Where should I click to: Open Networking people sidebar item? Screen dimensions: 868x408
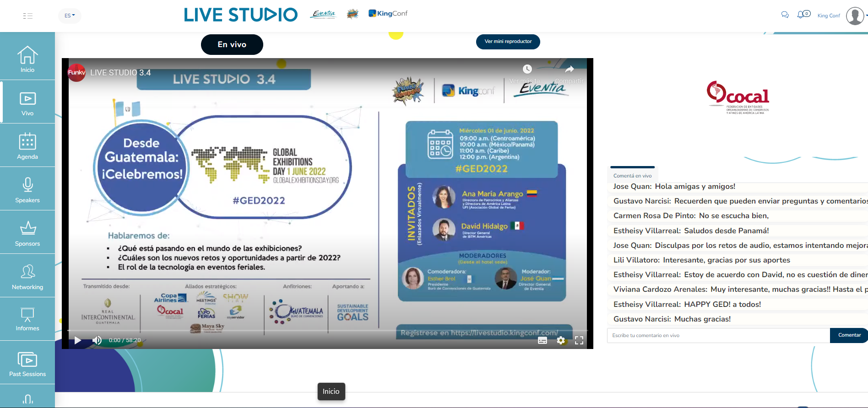(27, 276)
